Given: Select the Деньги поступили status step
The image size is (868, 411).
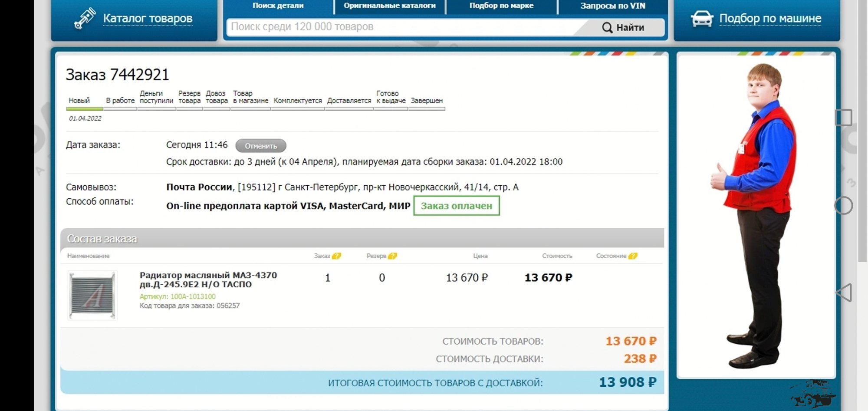Looking at the screenshot, I should [x=156, y=97].
